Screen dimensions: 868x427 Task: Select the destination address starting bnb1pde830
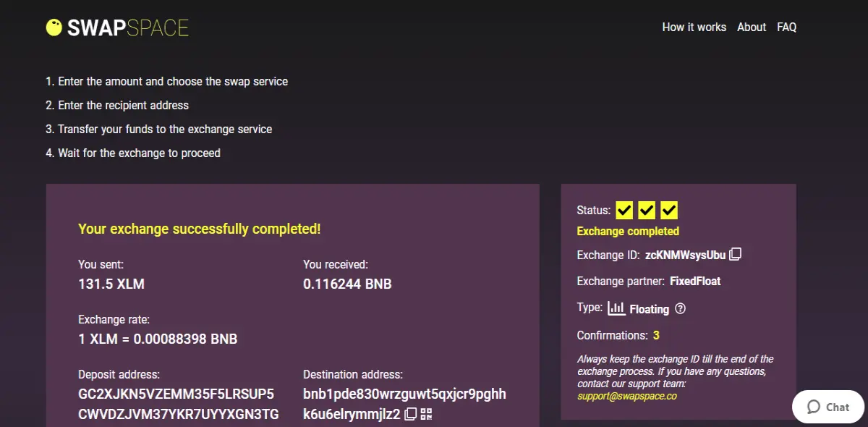coord(404,404)
